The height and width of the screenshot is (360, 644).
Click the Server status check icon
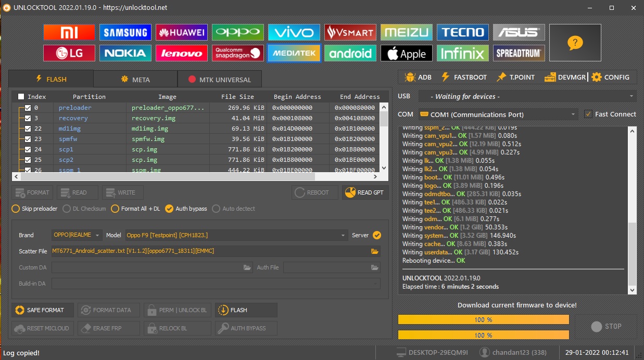377,235
